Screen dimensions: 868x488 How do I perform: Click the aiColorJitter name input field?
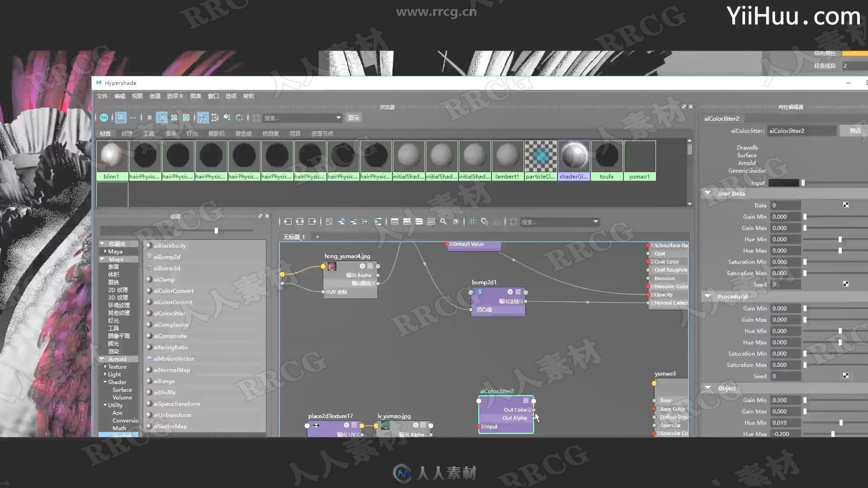point(802,131)
